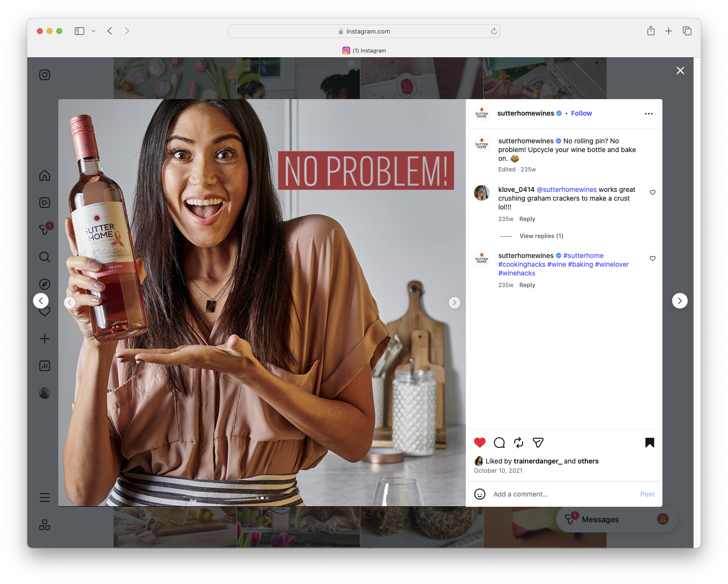This screenshot has width=728, height=584.
Task: Go to previous post arrow
Action: [x=41, y=301]
